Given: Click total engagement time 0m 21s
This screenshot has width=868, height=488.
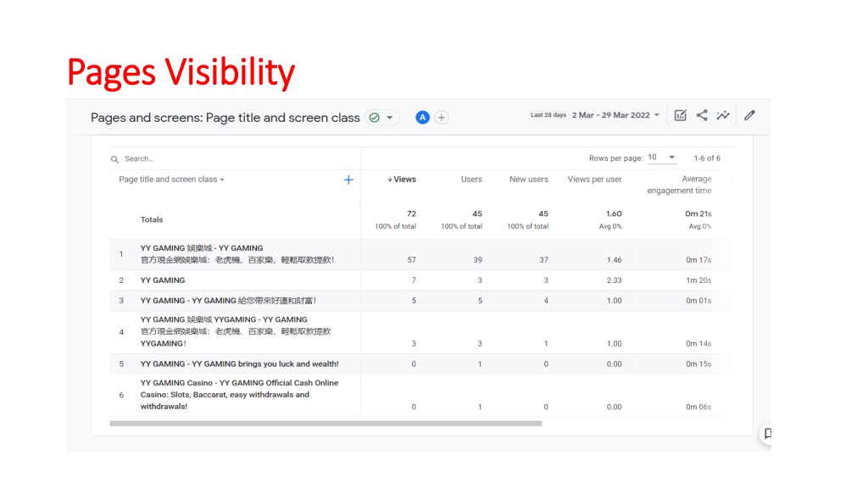Looking at the screenshot, I should [x=698, y=213].
